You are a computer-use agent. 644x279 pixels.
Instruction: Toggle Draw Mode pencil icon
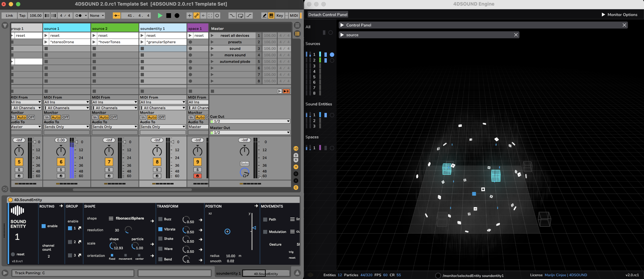264,15
